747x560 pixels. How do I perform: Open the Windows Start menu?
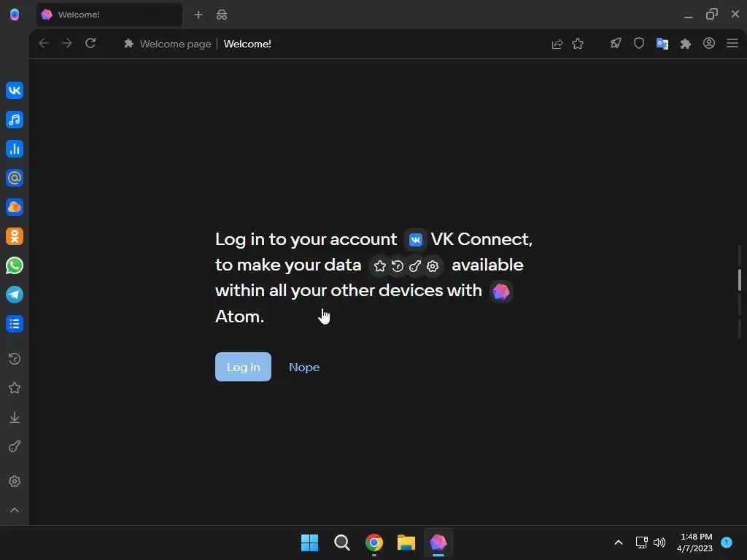309,542
